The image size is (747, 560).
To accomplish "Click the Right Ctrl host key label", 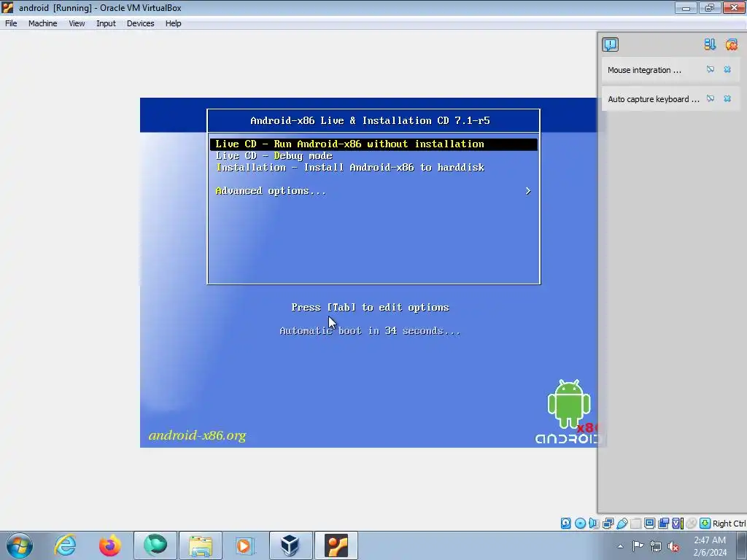I will (729, 524).
